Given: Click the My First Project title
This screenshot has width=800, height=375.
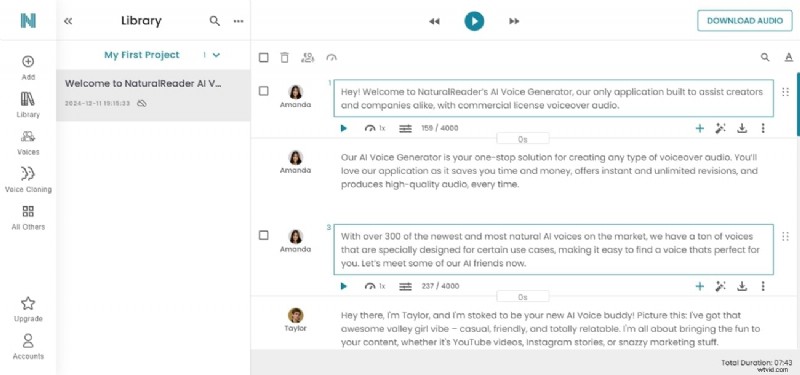Looking at the screenshot, I should (142, 55).
